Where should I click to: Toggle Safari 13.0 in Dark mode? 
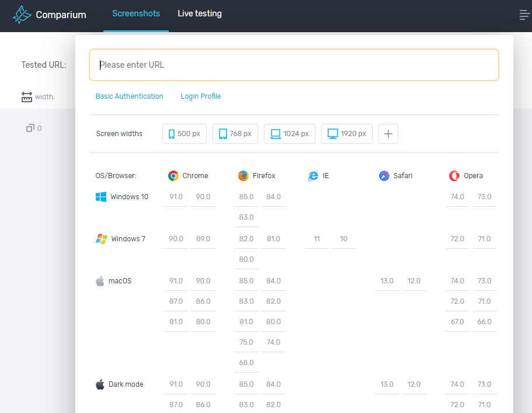pyautogui.click(x=387, y=384)
